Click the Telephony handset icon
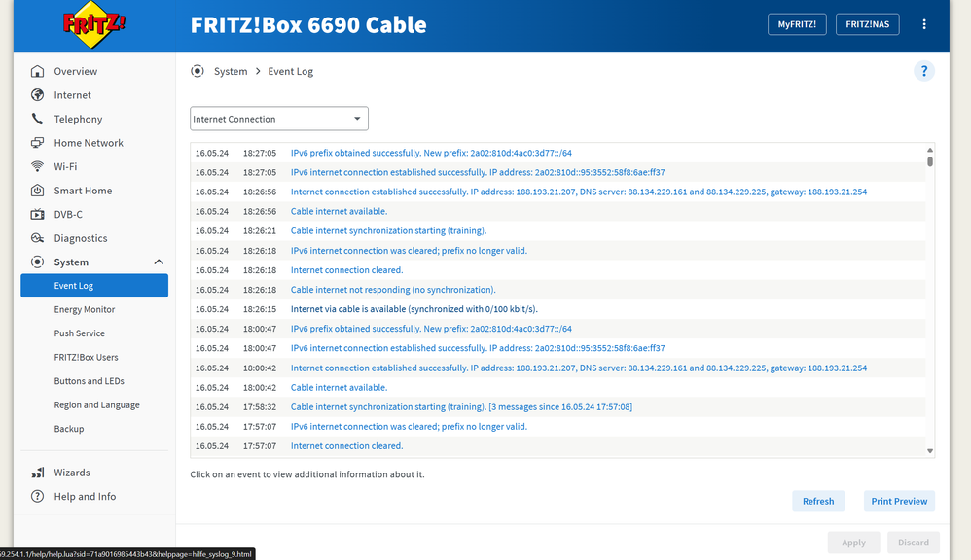 [x=38, y=119]
